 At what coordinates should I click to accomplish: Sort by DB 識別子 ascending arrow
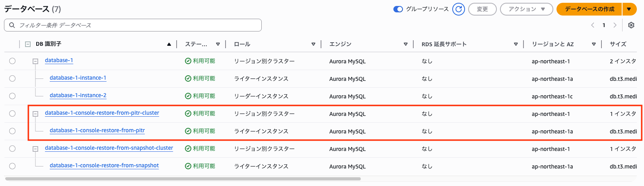pyautogui.click(x=169, y=44)
